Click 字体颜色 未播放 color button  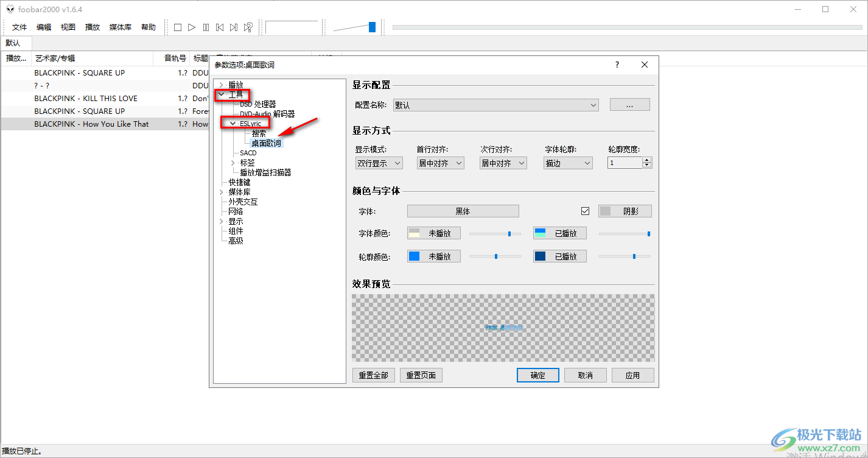pyautogui.click(x=433, y=233)
